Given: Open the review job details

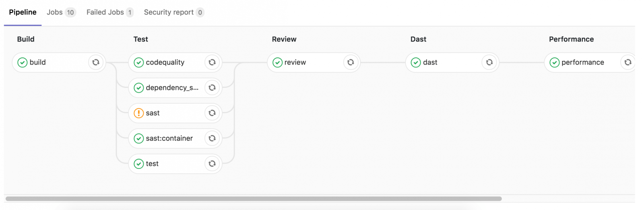Looking at the screenshot, I should click(x=295, y=62).
